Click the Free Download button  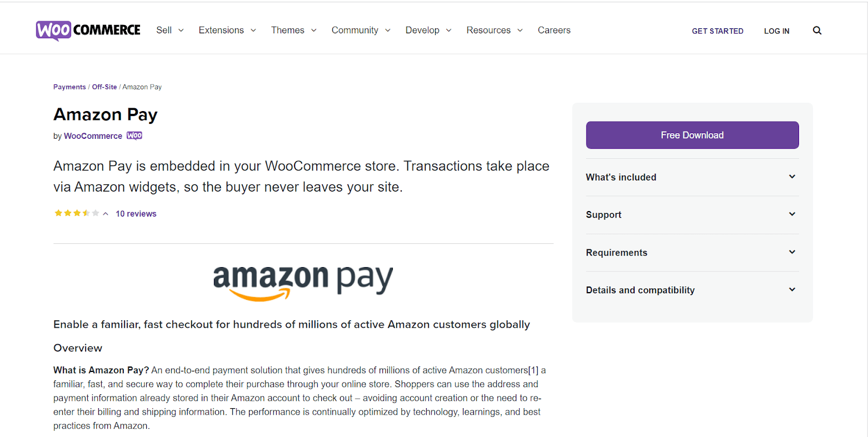tap(692, 135)
